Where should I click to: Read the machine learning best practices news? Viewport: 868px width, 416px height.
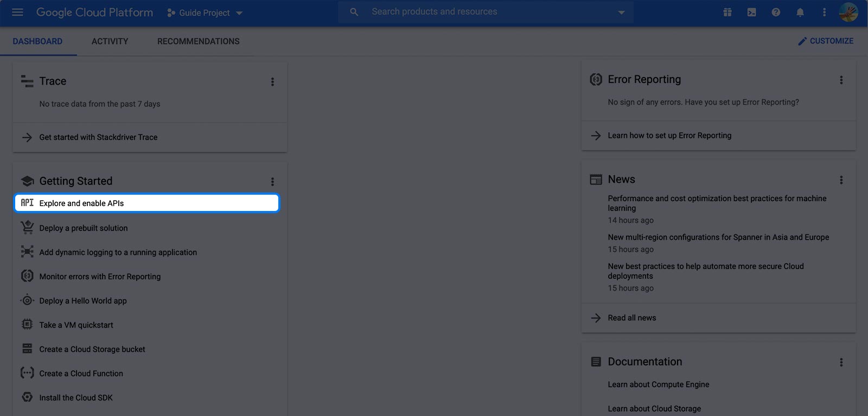[x=717, y=203]
